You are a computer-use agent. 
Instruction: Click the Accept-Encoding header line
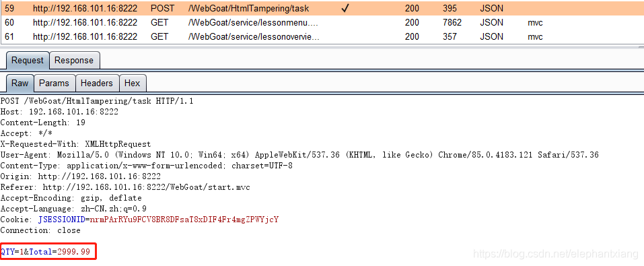71,198
